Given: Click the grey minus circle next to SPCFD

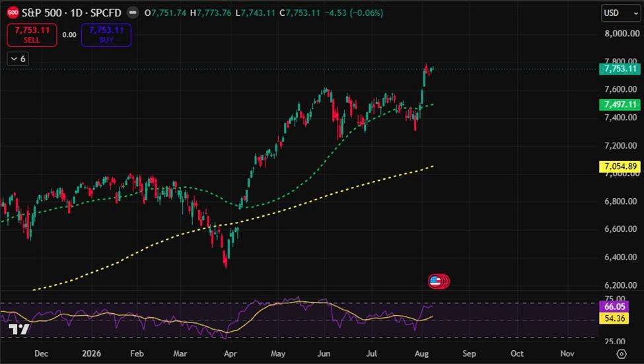Looking at the screenshot, I should coord(133,13).
